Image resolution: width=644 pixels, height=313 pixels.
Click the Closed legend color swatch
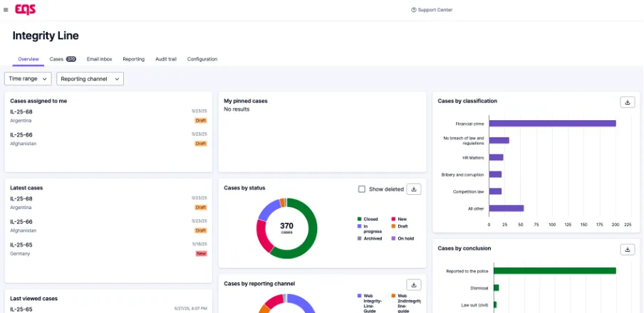pos(359,219)
